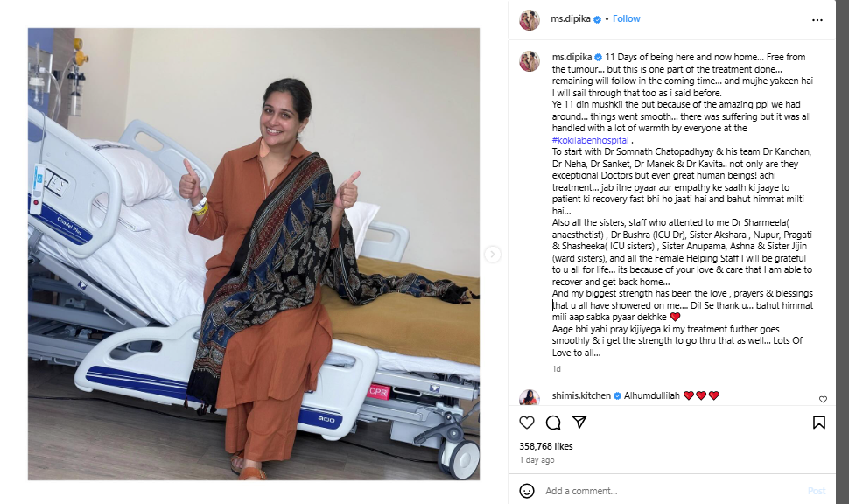Open the #kokilabenhospital hashtag
Viewport: 849px width, 504px height.
(590, 140)
